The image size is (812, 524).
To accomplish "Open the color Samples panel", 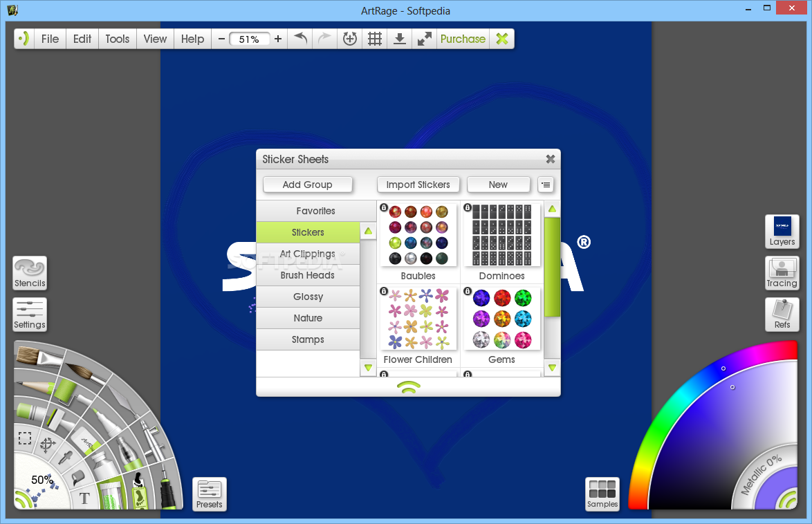I will click(x=602, y=494).
